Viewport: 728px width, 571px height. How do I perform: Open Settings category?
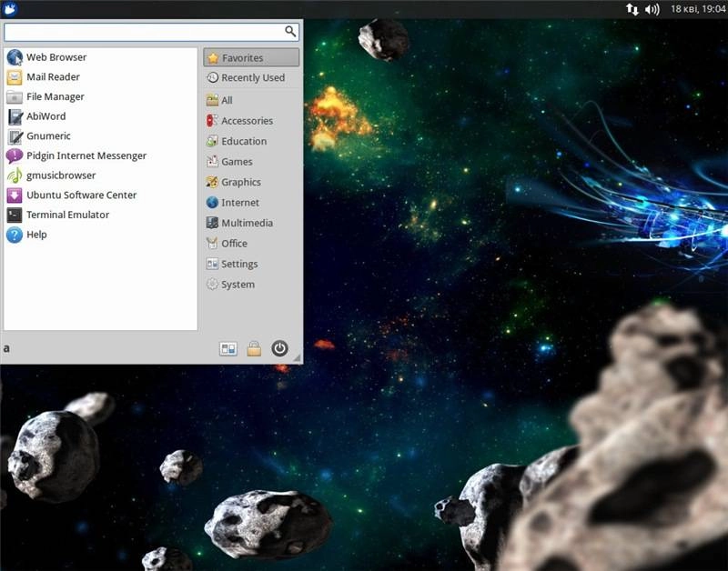pyautogui.click(x=251, y=264)
